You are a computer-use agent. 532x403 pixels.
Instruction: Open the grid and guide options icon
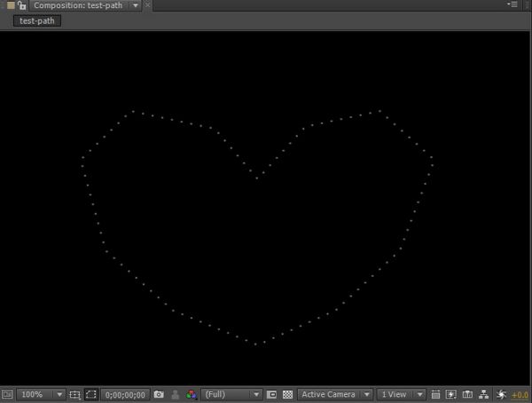pos(74,394)
